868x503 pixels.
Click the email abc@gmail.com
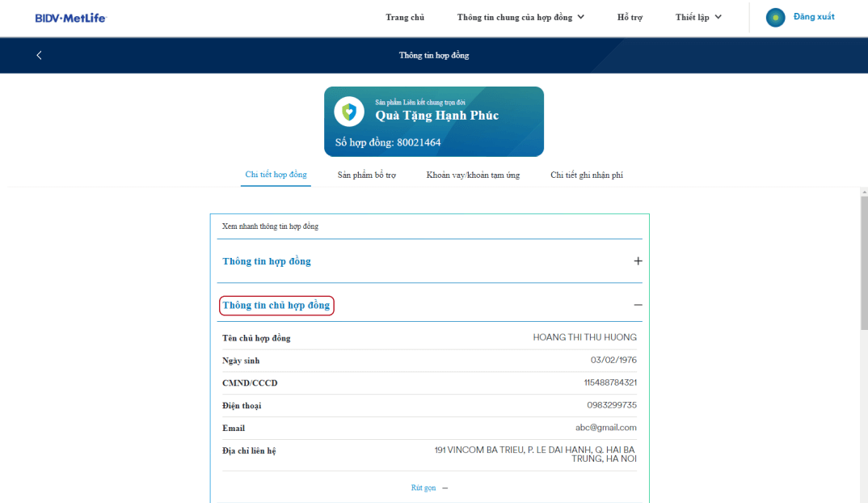coord(605,428)
